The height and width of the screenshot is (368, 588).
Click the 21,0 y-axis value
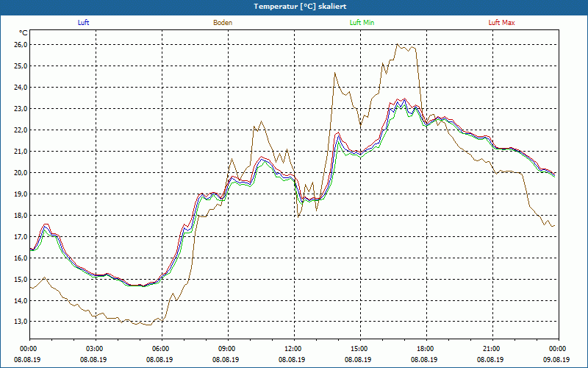click(21, 152)
